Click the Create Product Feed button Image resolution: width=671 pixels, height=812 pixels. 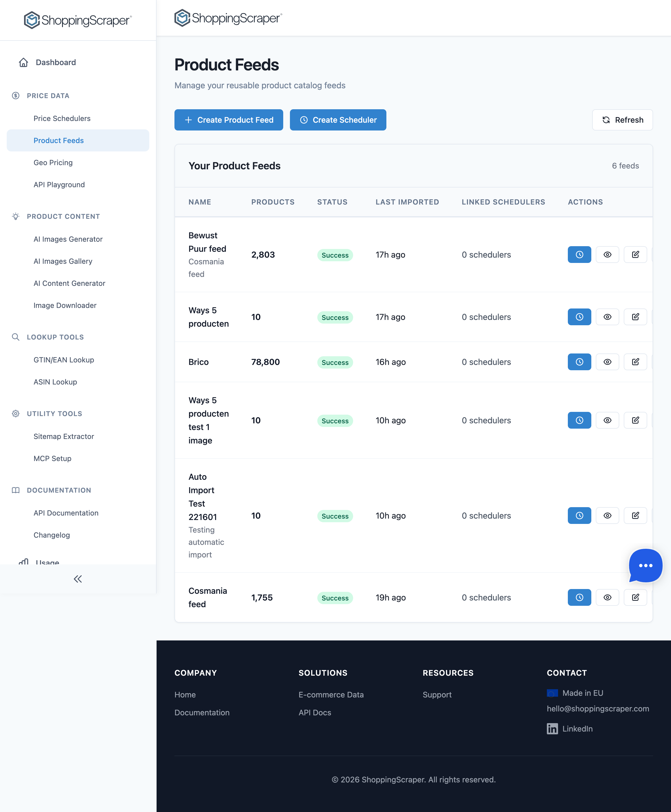point(228,120)
